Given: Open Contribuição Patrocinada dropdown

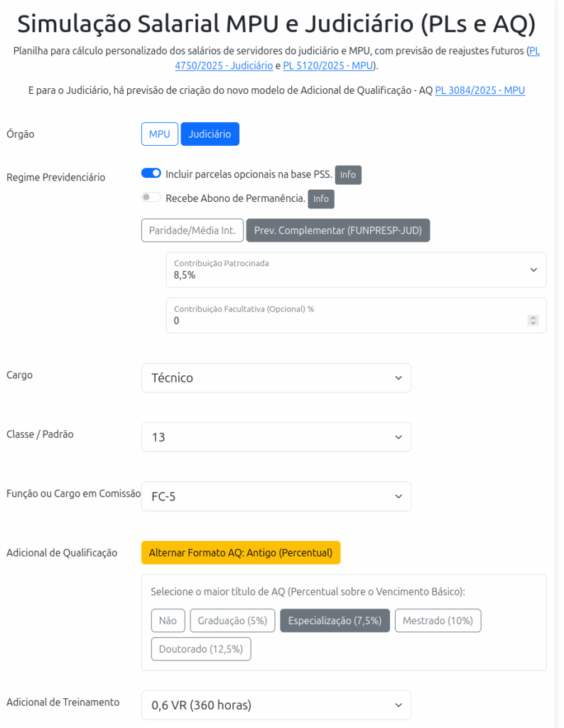Looking at the screenshot, I should 356,269.
